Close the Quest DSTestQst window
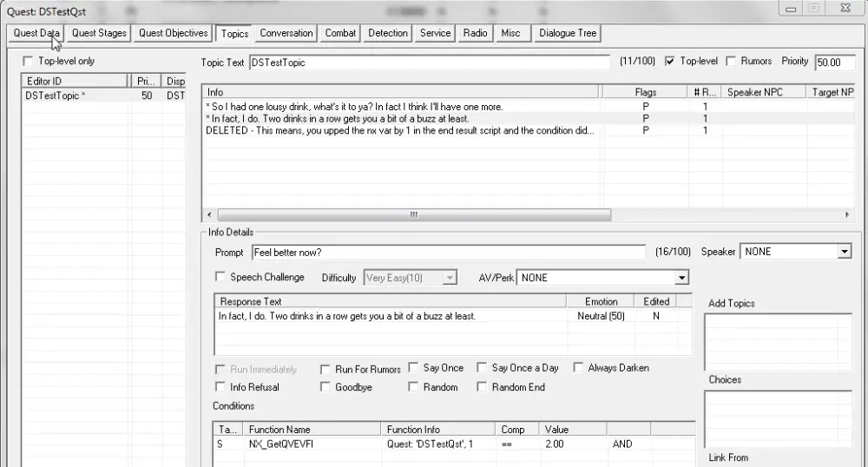Viewport: 868px width, 467px height. pos(845,8)
